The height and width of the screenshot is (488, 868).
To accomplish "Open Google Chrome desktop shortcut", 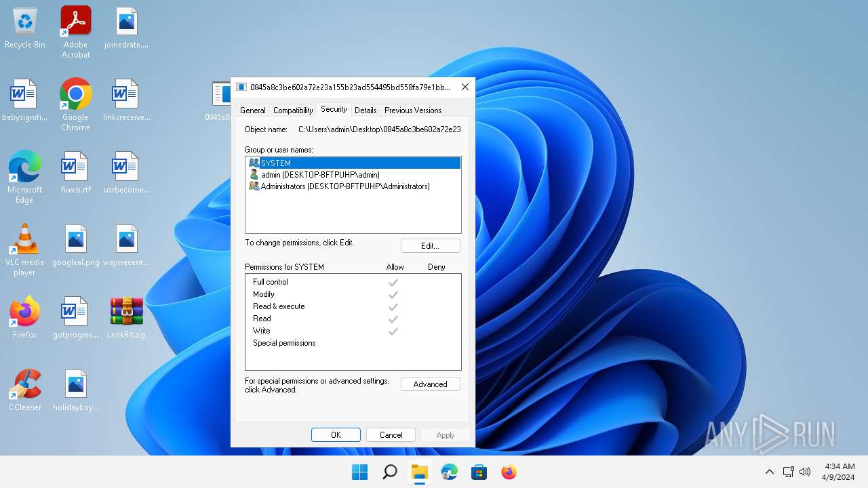I will (76, 104).
